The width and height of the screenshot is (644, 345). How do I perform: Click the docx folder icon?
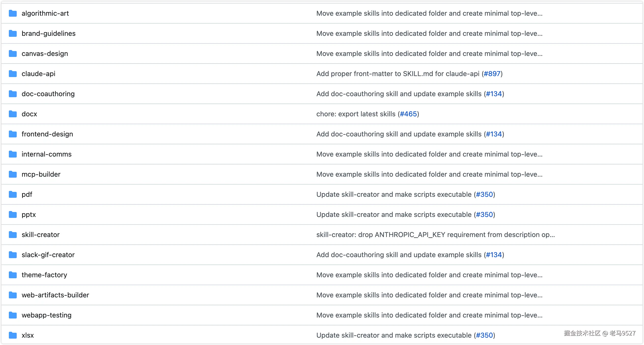pos(13,114)
